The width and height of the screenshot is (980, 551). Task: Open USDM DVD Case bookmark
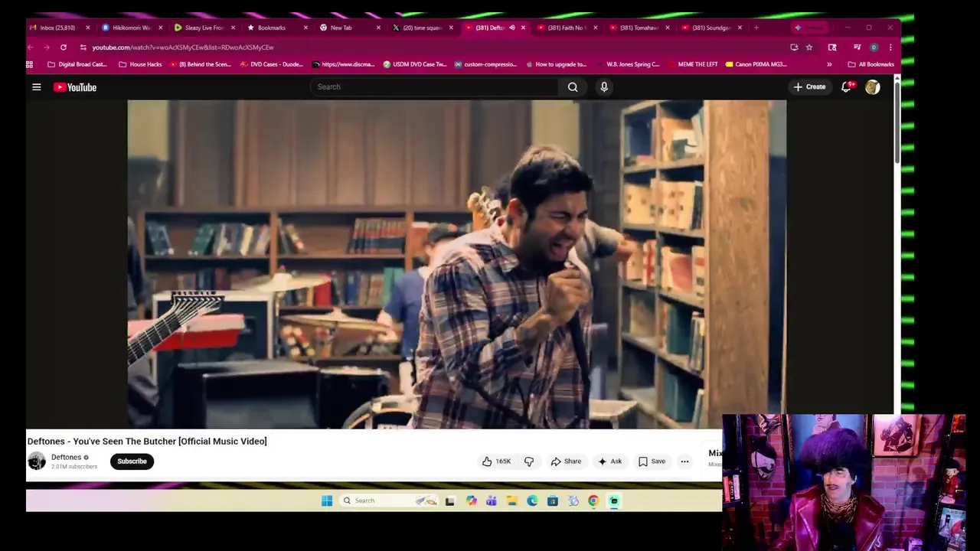(x=414, y=64)
